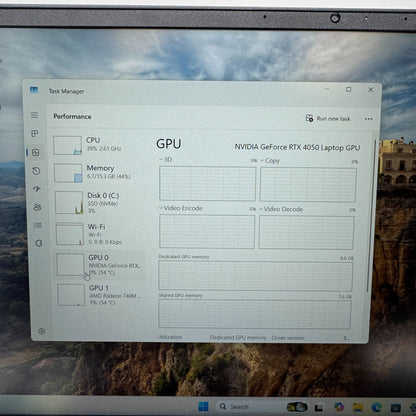Image resolution: width=416 pixels, height=416 pixels.
Task: Open the hamburger navigation menu
Action: tap(34, 115)
